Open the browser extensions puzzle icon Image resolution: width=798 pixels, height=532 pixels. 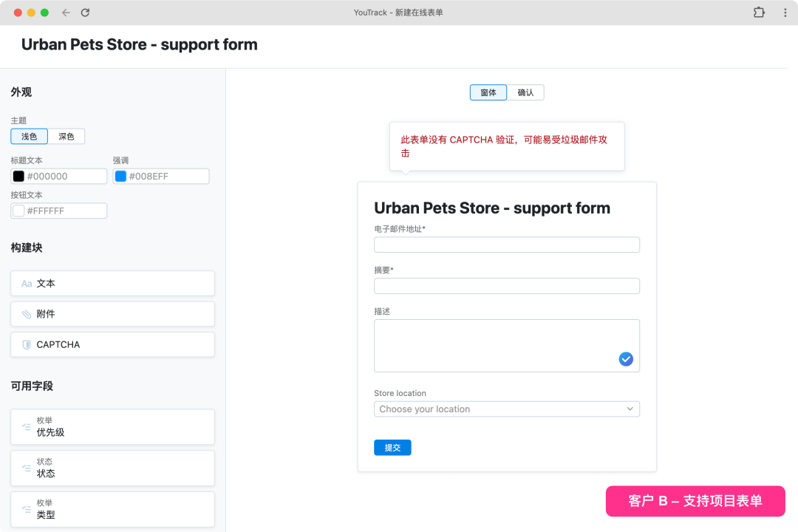click(759, 13)
